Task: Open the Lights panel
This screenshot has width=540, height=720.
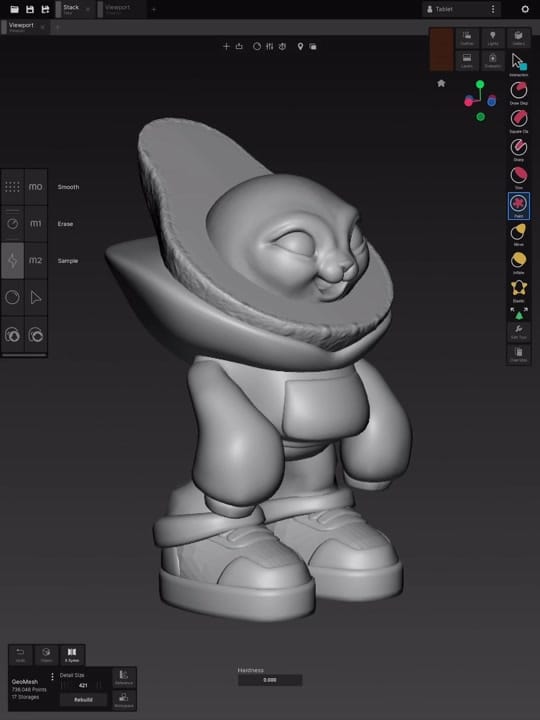Action: pyautogui.click(x=493, y=38)
